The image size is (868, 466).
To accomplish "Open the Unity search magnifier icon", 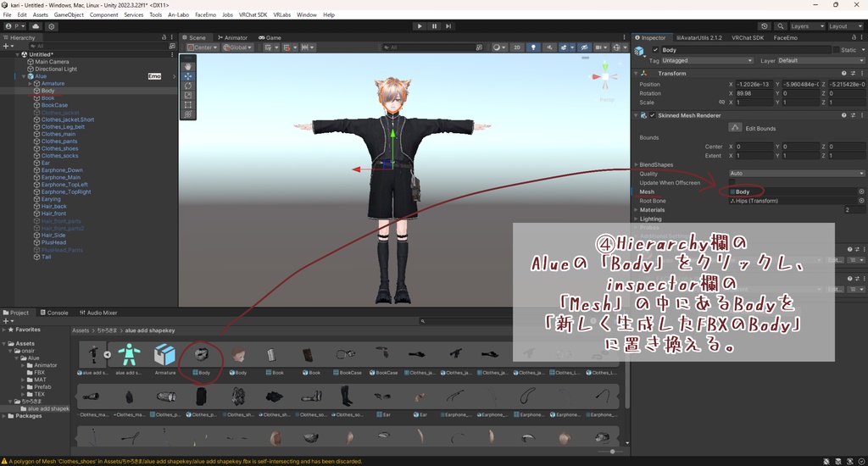I will click(781, 26).
